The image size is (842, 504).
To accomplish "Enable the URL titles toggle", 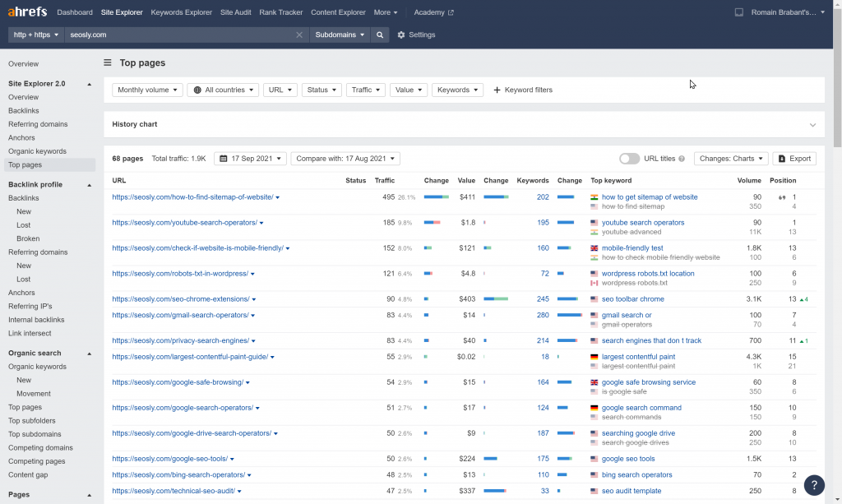I will point(629,159).
